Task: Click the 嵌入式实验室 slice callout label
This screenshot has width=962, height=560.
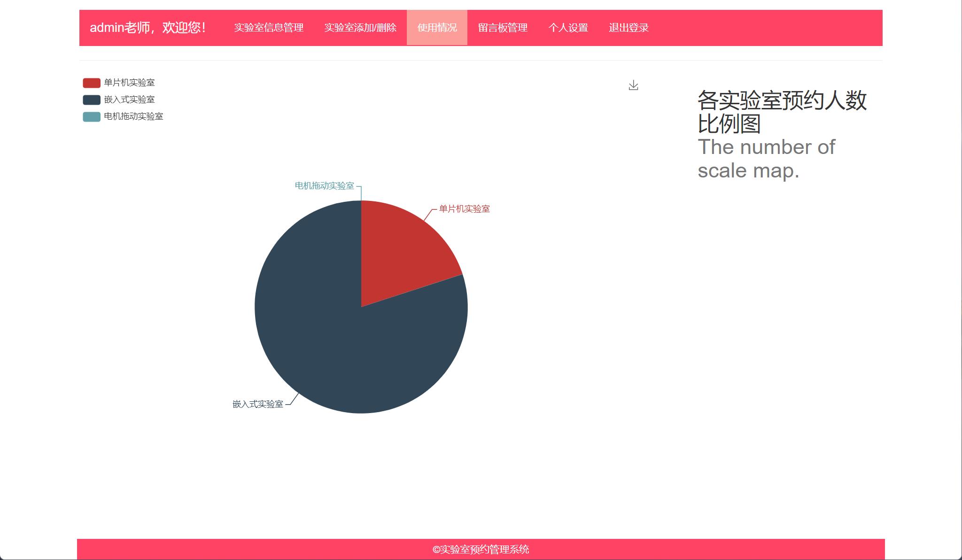Action: coord(258,404)
